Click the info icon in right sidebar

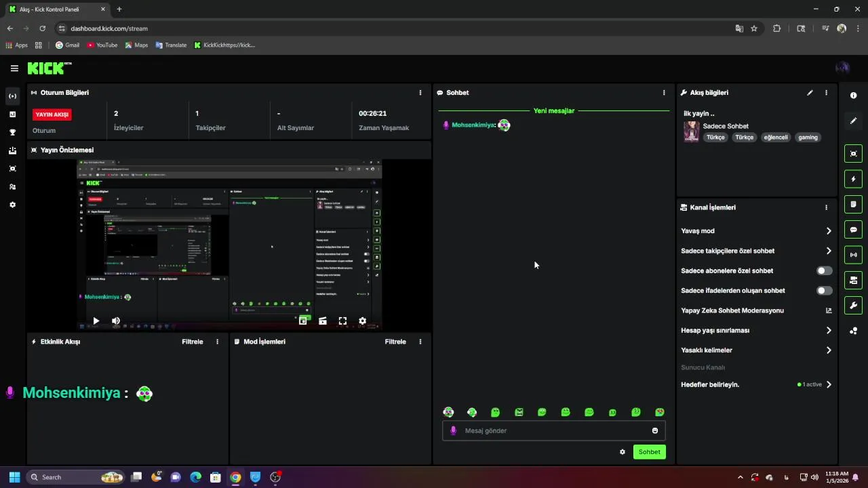(853, 96)
